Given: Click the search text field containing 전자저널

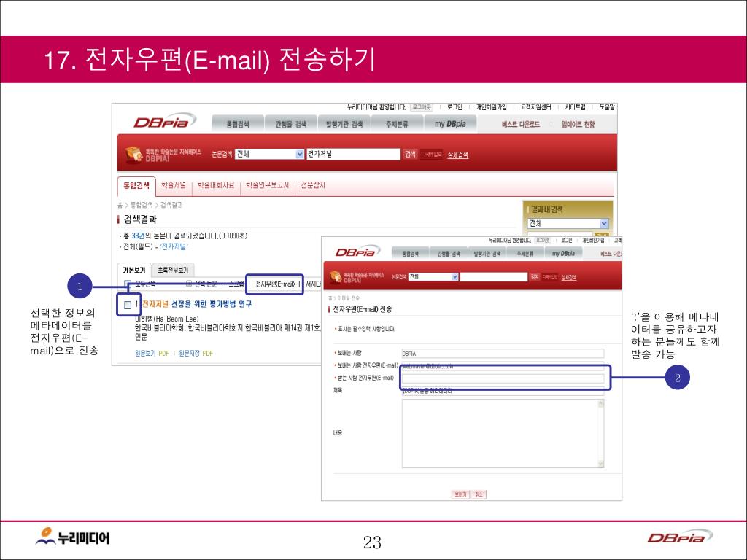Looking at the screenshot, I should 353,154.
